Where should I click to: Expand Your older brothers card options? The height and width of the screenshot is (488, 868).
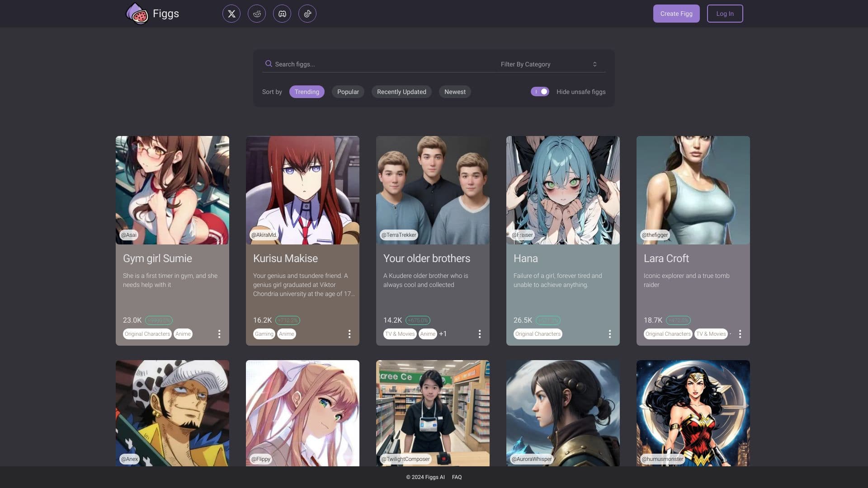pyautogui.click(x=480, y=334)
